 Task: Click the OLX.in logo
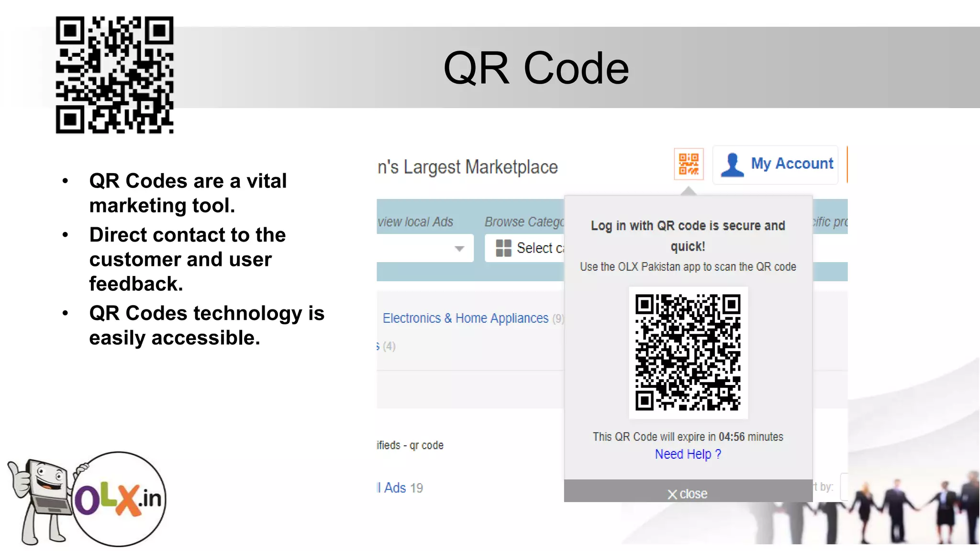119,499
